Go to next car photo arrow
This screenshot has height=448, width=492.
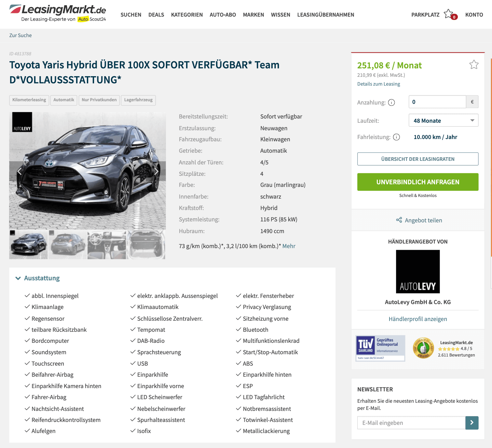click(156, 171)
